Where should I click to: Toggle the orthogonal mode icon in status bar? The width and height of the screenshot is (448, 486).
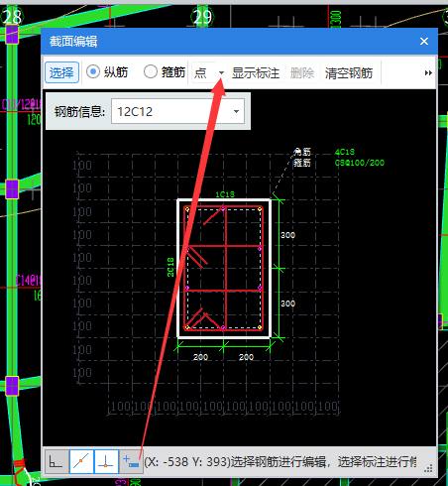pyautogui.click(x=56, y=461)
